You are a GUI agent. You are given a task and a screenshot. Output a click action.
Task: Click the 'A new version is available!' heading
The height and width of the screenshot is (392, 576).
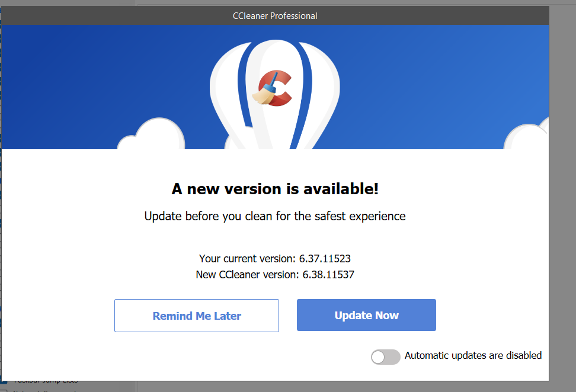click(275, 189)
